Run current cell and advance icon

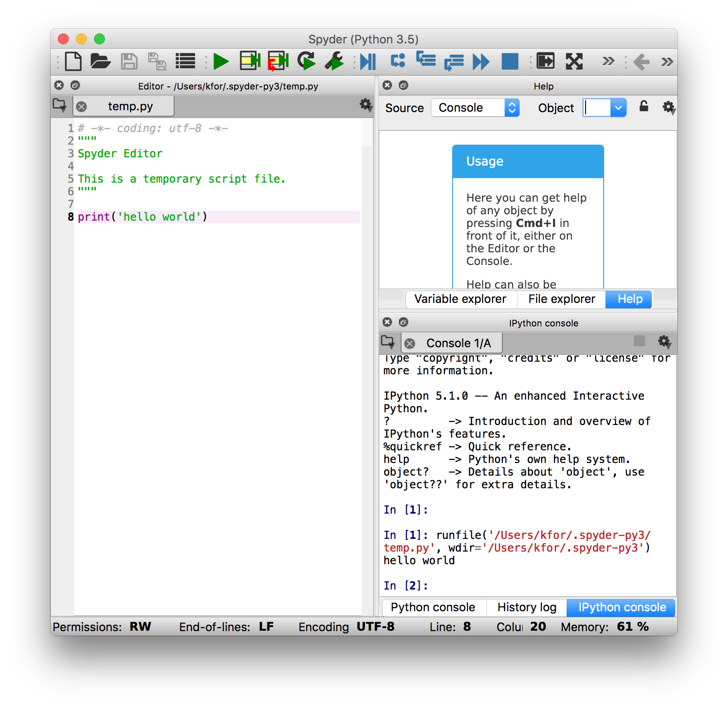[278, 61]
